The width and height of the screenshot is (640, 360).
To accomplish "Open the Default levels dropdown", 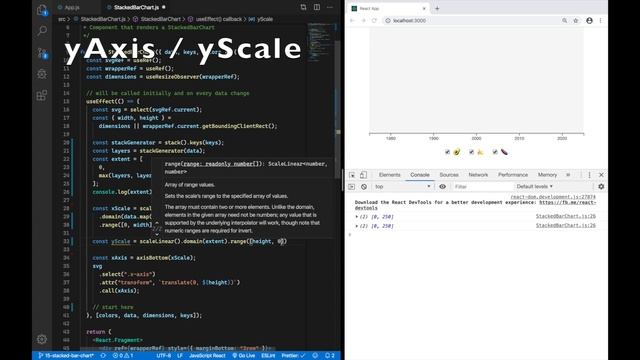I will click(x=534, y=187).
